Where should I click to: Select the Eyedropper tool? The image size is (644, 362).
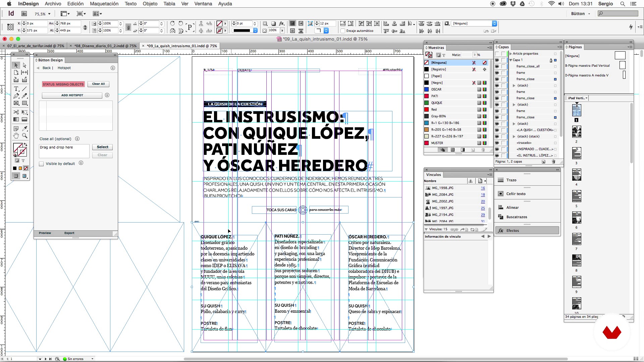(24, 128)
